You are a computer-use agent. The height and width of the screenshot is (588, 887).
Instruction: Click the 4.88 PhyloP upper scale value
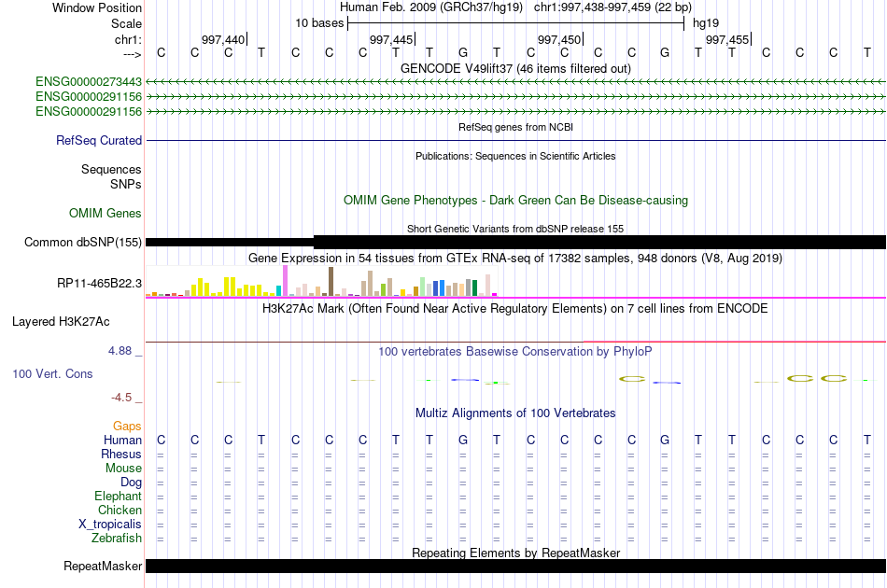click(x=120, y=351)
